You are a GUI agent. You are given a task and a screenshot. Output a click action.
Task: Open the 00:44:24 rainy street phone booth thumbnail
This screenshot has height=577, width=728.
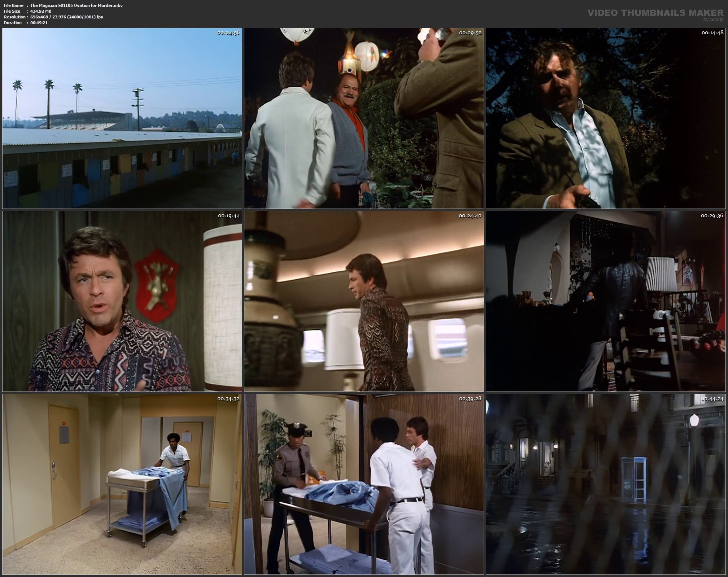606,484
